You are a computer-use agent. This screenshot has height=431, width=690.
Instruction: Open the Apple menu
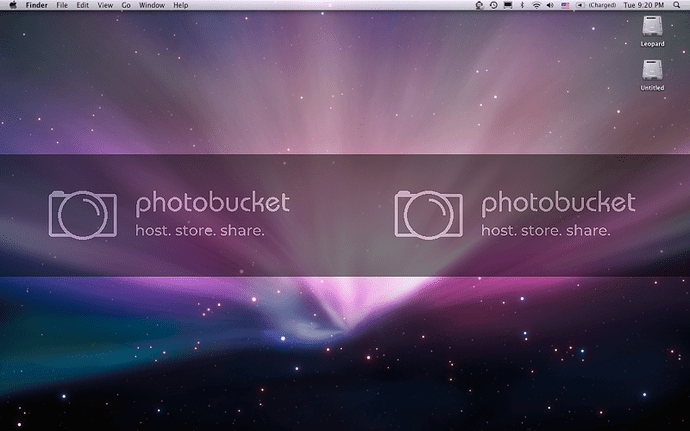[x=11, y=5]
